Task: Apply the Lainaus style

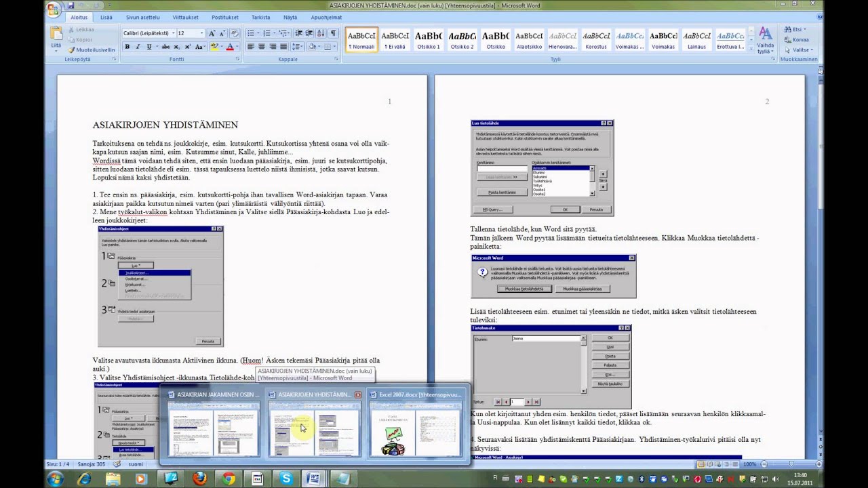Action: pos(697,40)
